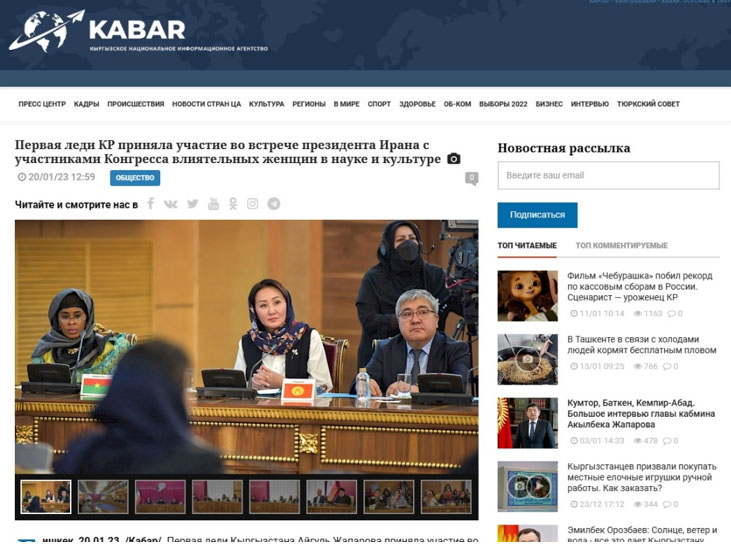Viewport: 731px width, 553px height.
Task: Open РЕГИОНЫ menu item
Action: tap(309, 104)
